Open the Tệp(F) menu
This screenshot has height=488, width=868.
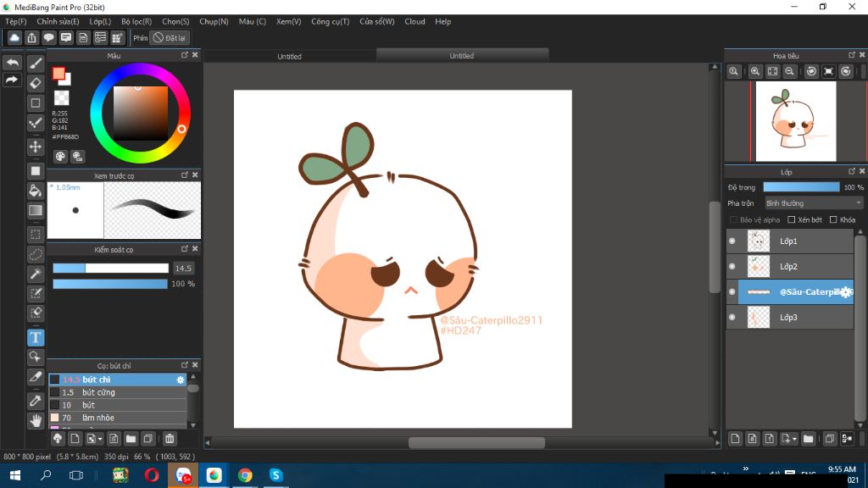16,21
